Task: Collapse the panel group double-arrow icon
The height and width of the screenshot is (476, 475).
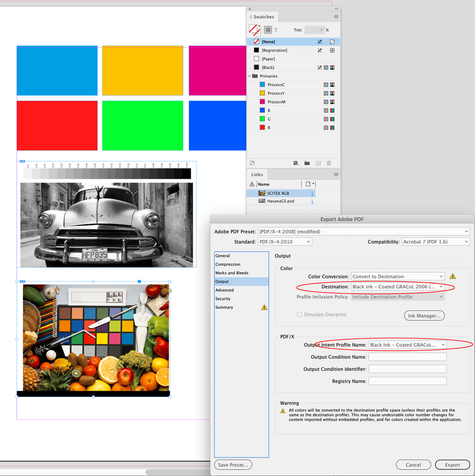Action: click(x=336, y=9)
